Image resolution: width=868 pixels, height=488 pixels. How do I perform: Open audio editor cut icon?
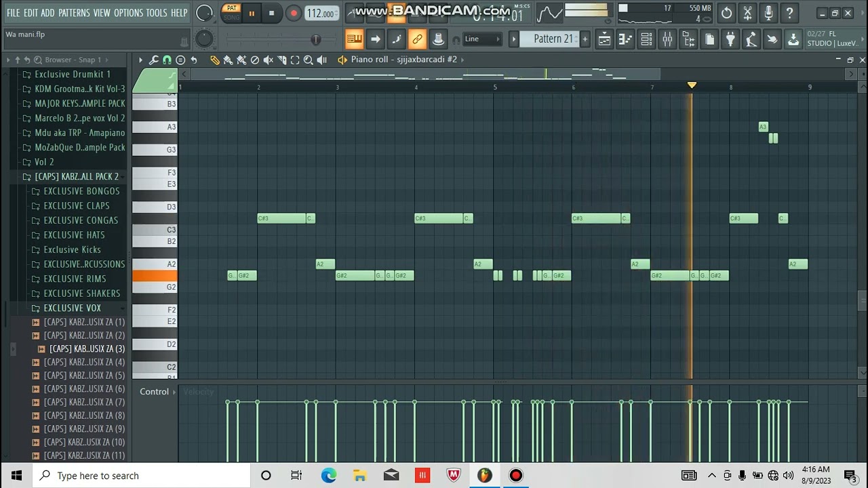[747, 13]
